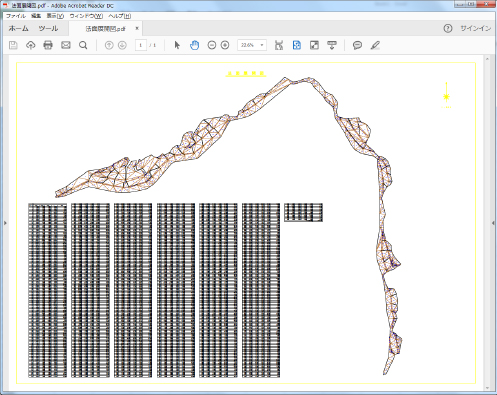Click the fit one full page icon

click(x=297, y=45)
